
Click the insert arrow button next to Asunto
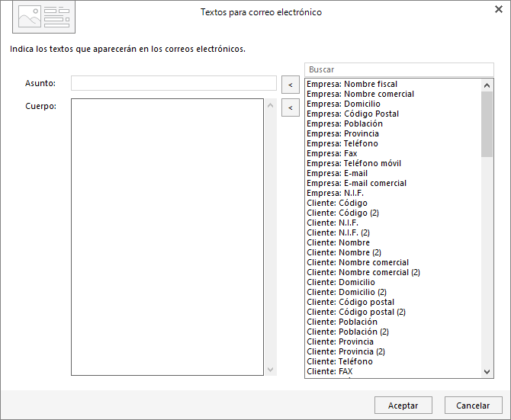(x=291, y=85)
